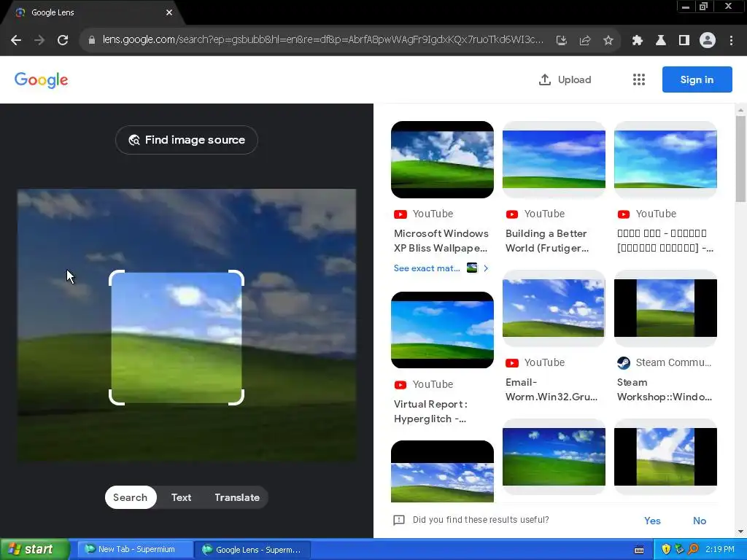This screenshot has height=560, width=747.
Task: Open the Windows XP Start menu
Action: [x=34, y=549]
